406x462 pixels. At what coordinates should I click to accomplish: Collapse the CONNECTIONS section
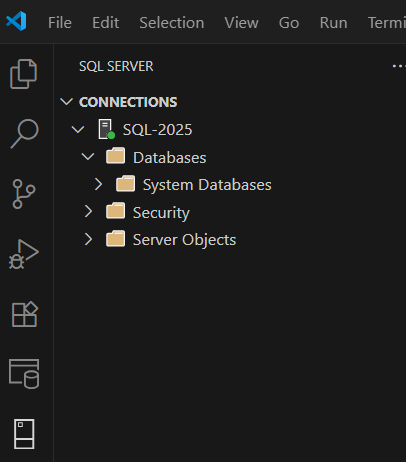pos(66,102)
